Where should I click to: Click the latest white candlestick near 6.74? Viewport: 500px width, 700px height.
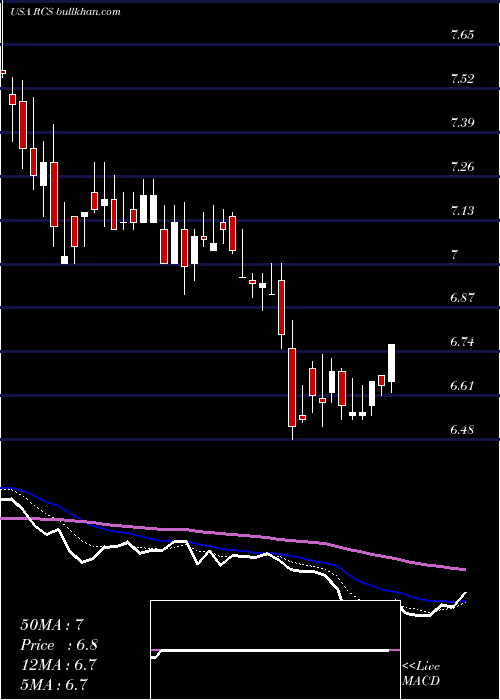[392, 363]
